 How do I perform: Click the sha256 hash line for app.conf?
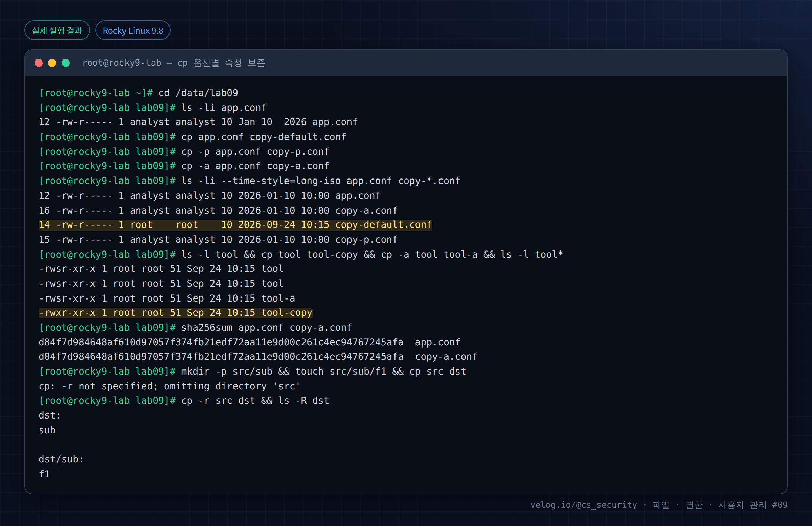coord(249,342)
